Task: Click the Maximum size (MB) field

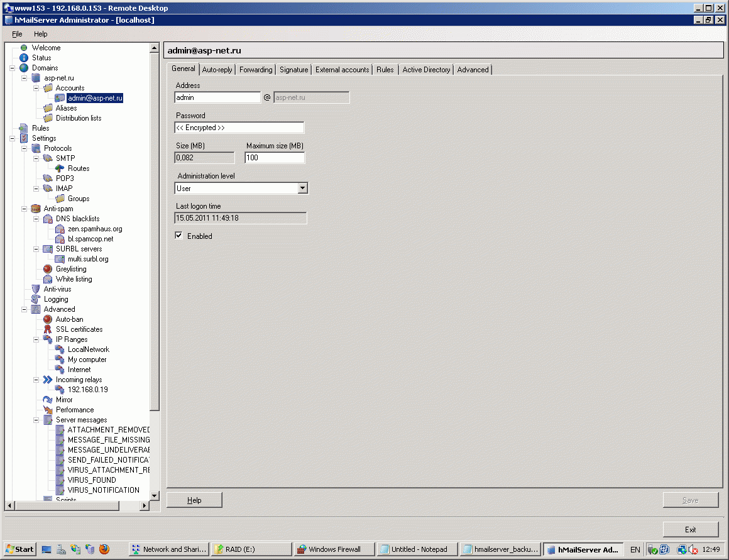Action: 275,158
